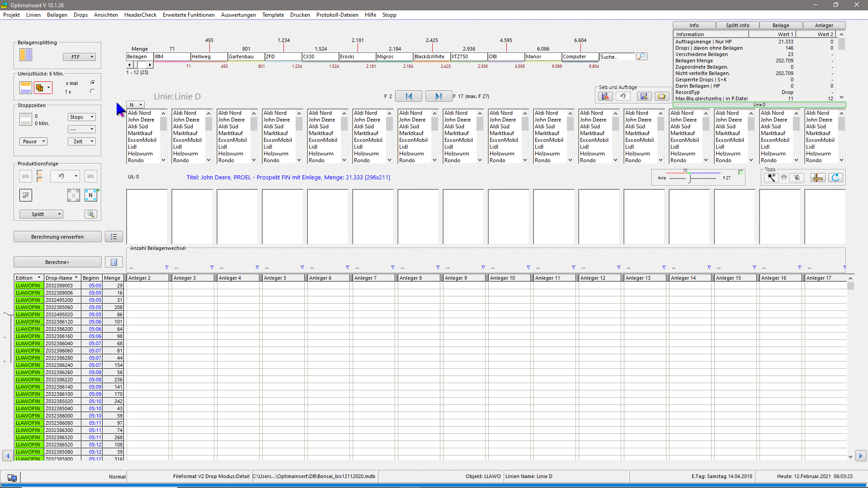The height and width of the screenshot is (488, 868).
Task: Open the Projekt menu
Action: point(12,15)
